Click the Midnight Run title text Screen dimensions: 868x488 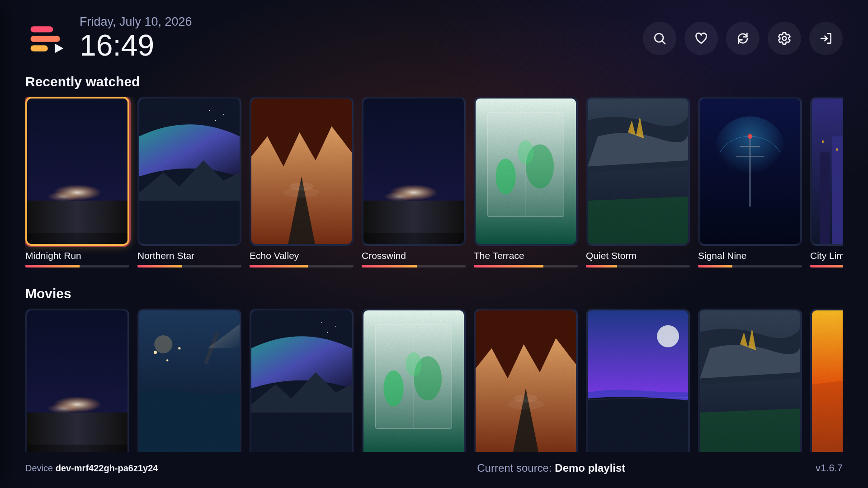coord(53,256)
